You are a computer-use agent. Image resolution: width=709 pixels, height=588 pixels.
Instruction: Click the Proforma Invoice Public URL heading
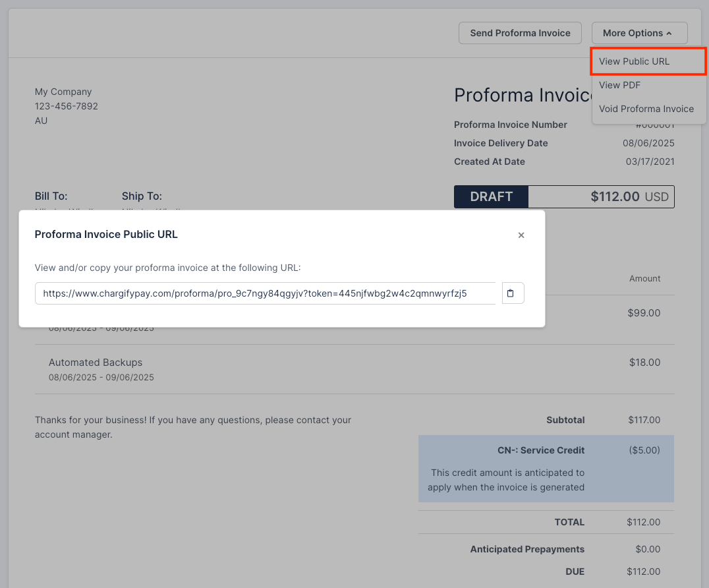pyautogui.click(x=106, y=234)
